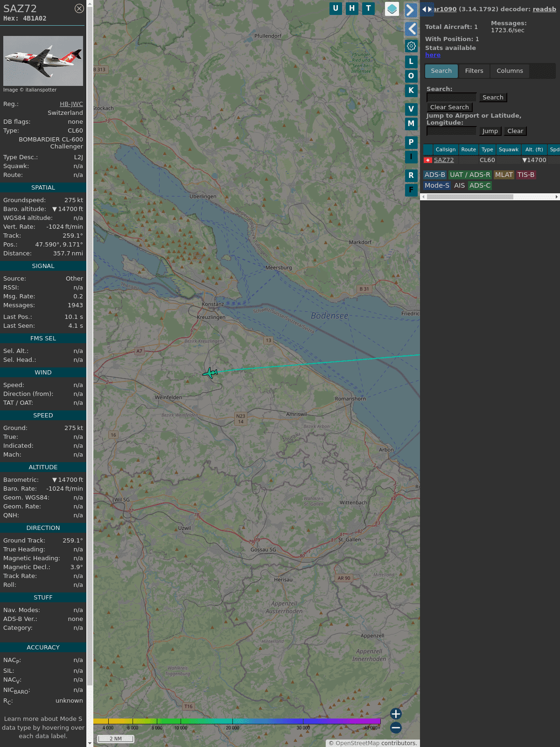The height and width of the screenshot is (747, 560).
Task: Click the zoom out minus button
Action: (396, 727)
